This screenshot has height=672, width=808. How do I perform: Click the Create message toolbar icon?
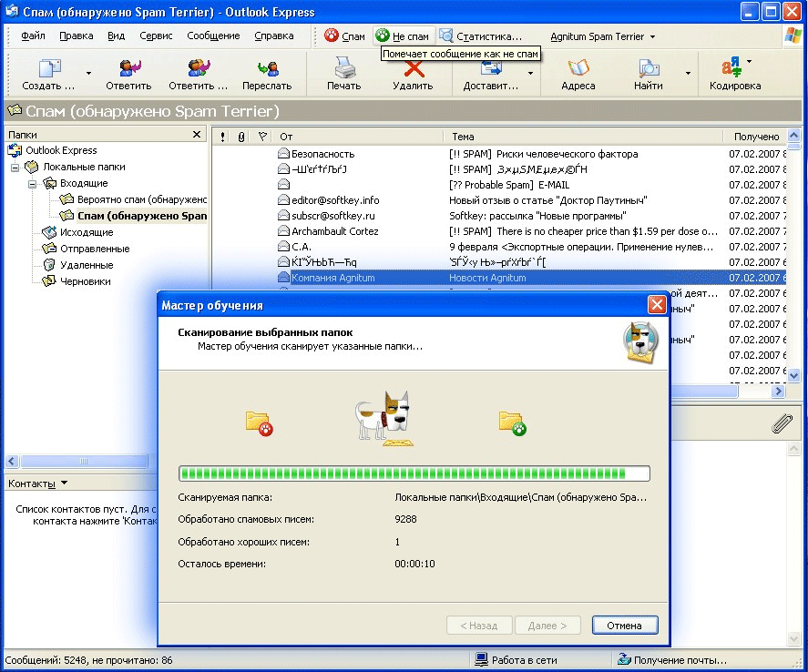tap(49, 68)
